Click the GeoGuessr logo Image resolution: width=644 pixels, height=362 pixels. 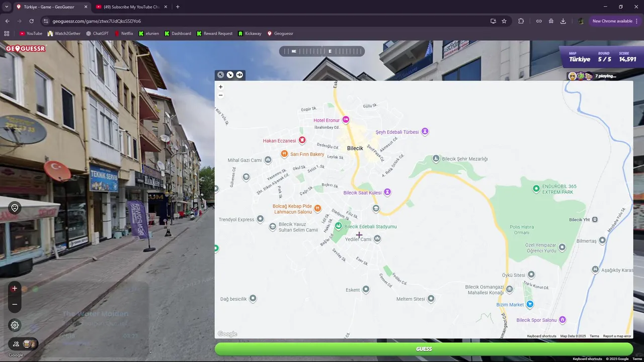(x=26, y=49)
